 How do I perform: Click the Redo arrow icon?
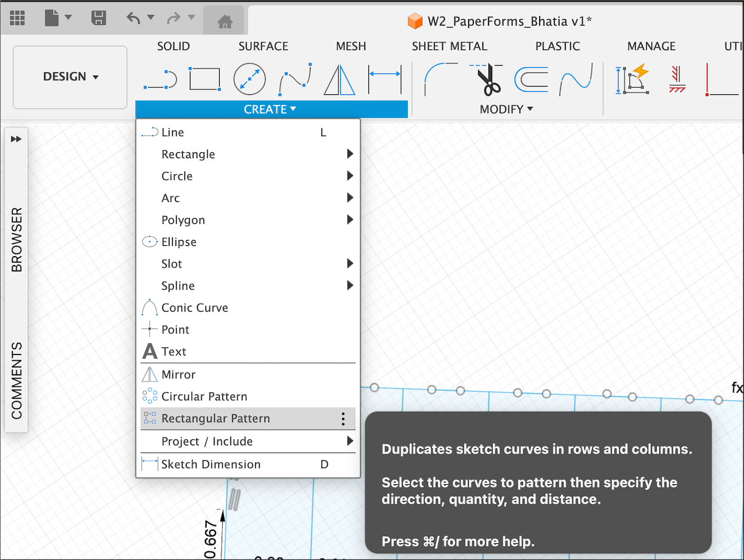click(174, 19)
